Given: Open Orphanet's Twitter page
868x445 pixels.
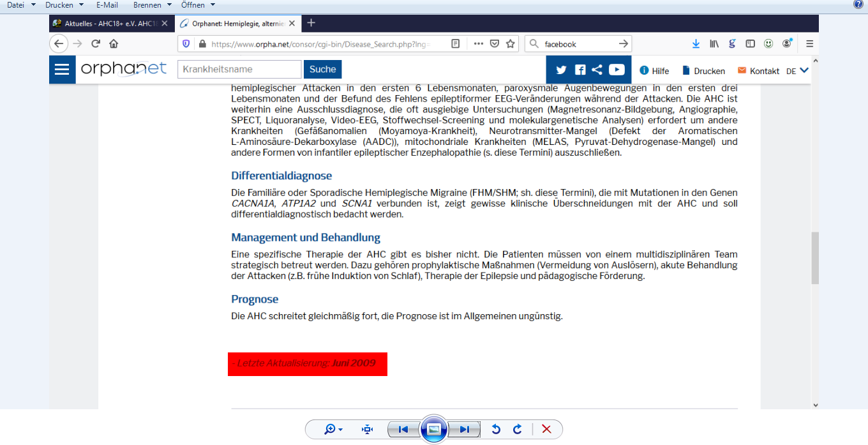Looking at the screenshot, I should tap(562, 70).
